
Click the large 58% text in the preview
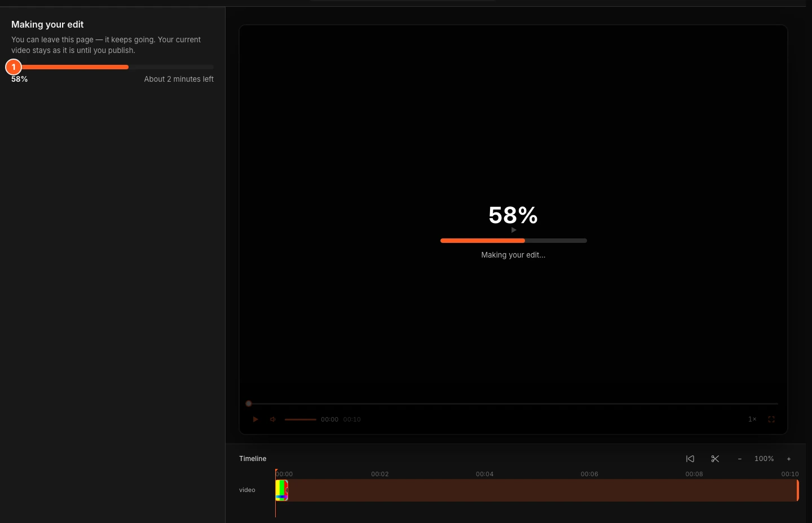pos(513,215)
